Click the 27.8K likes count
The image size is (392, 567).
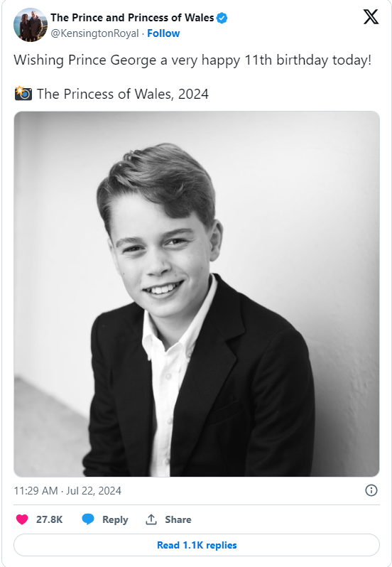click(49, 519)
